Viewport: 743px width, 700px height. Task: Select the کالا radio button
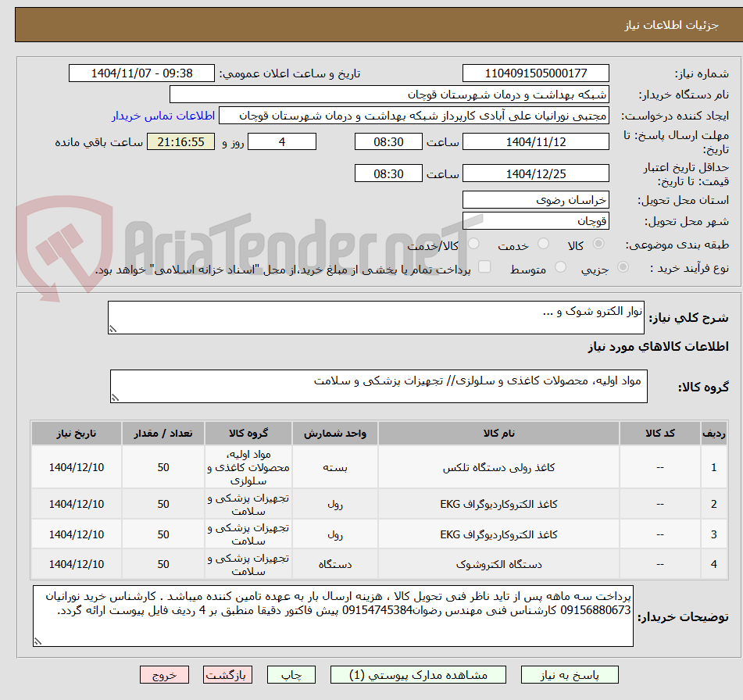(598, 244)
